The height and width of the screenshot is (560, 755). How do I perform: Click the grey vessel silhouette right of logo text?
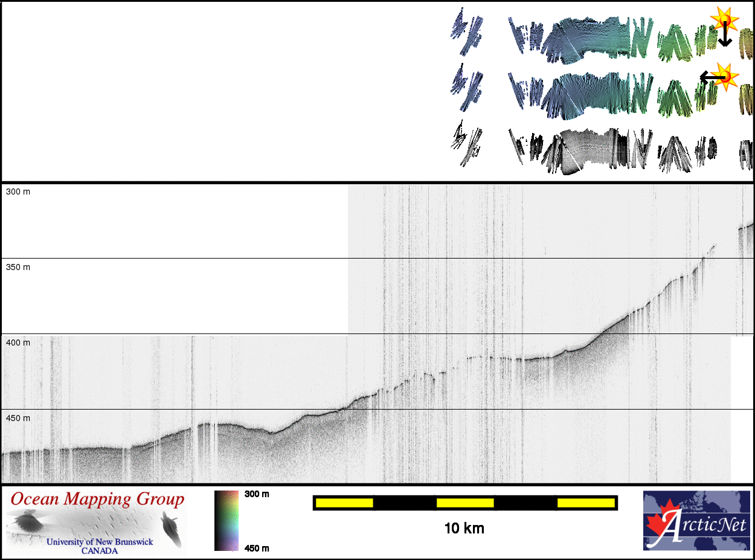tap(172, 529)
